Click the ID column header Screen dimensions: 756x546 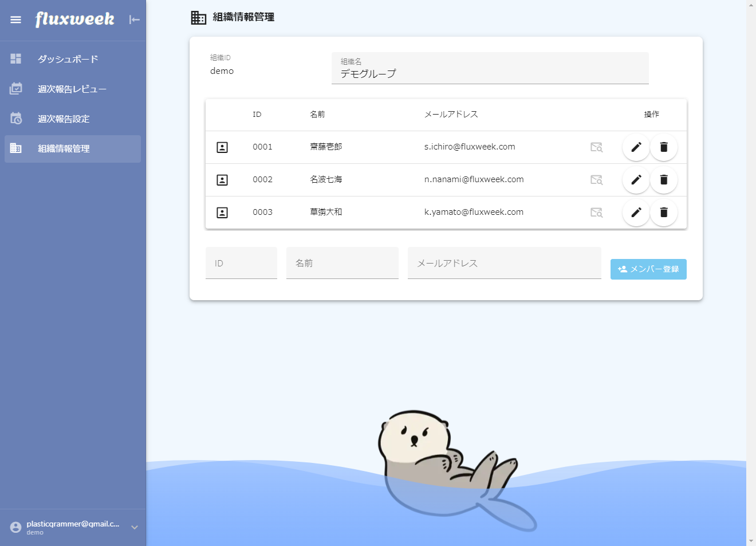(x=257, y=115)
